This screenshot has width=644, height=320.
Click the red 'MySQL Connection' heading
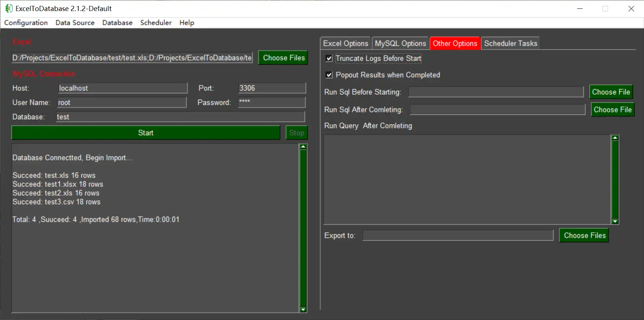point(44,74)
